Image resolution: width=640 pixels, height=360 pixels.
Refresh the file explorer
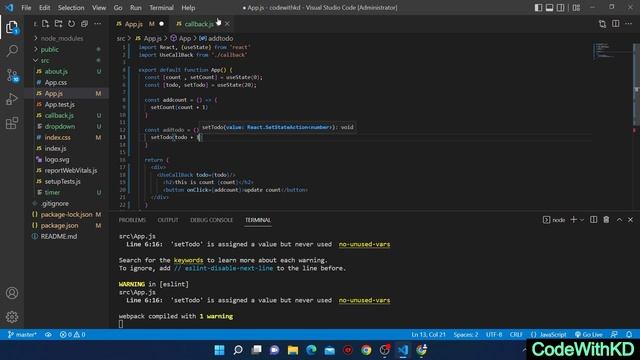tap(71, 24)
